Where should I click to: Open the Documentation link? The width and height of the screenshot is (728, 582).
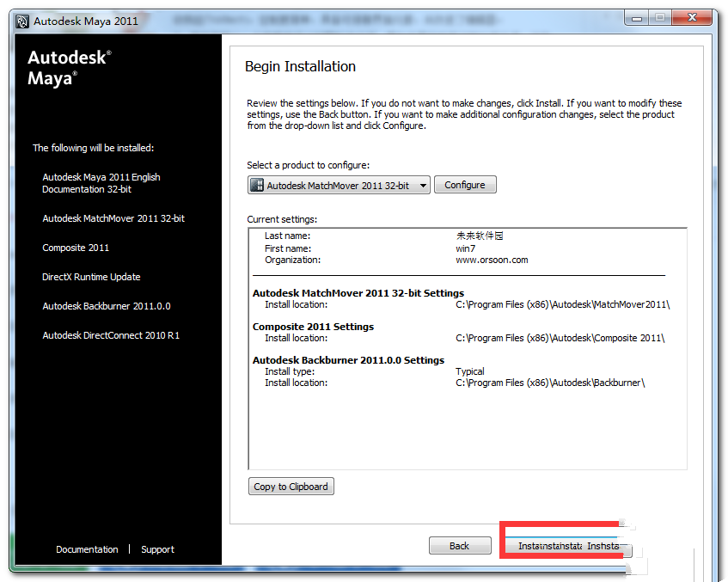(x=87, y=549)
